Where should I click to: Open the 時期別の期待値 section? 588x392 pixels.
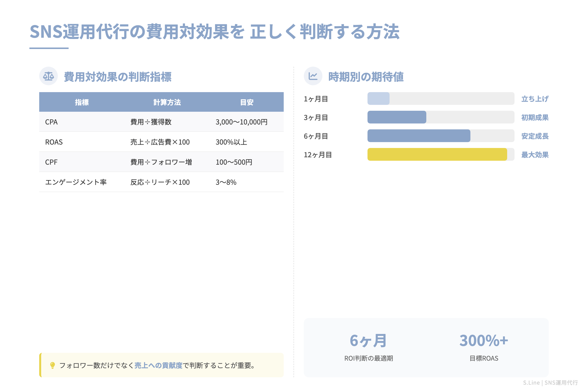[366, 76]
